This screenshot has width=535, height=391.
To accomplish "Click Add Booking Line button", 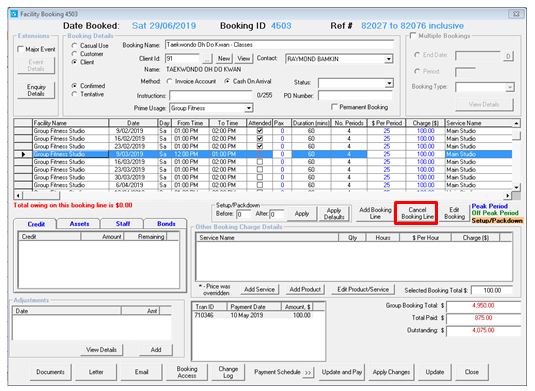I will (375, 213).
